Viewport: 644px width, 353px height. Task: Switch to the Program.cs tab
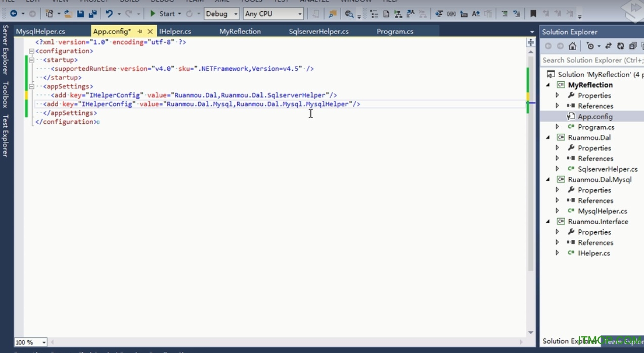coord(395,31)
